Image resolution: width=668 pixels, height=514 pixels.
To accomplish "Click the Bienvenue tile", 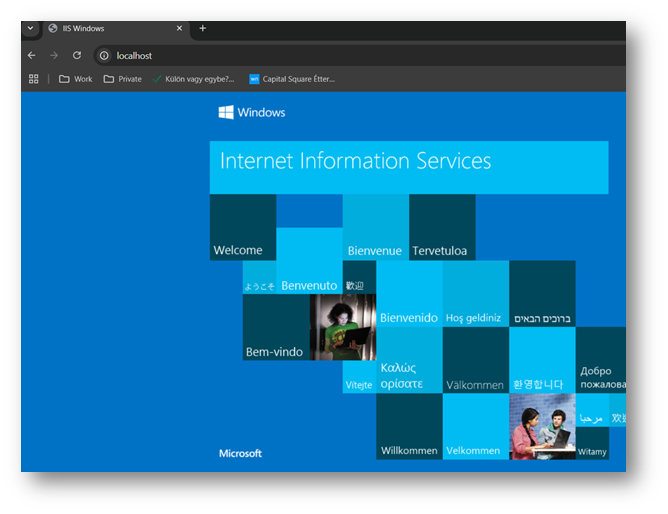I will (375, 228).
